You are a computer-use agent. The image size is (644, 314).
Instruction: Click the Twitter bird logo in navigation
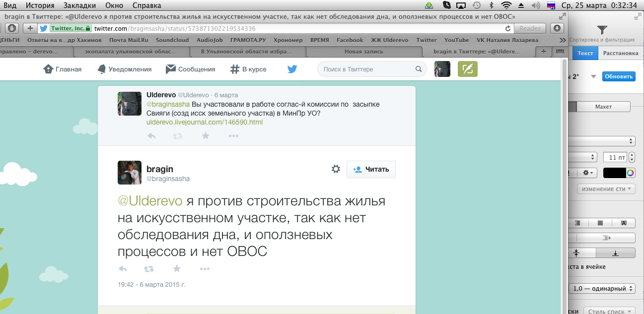pos(292,69)
